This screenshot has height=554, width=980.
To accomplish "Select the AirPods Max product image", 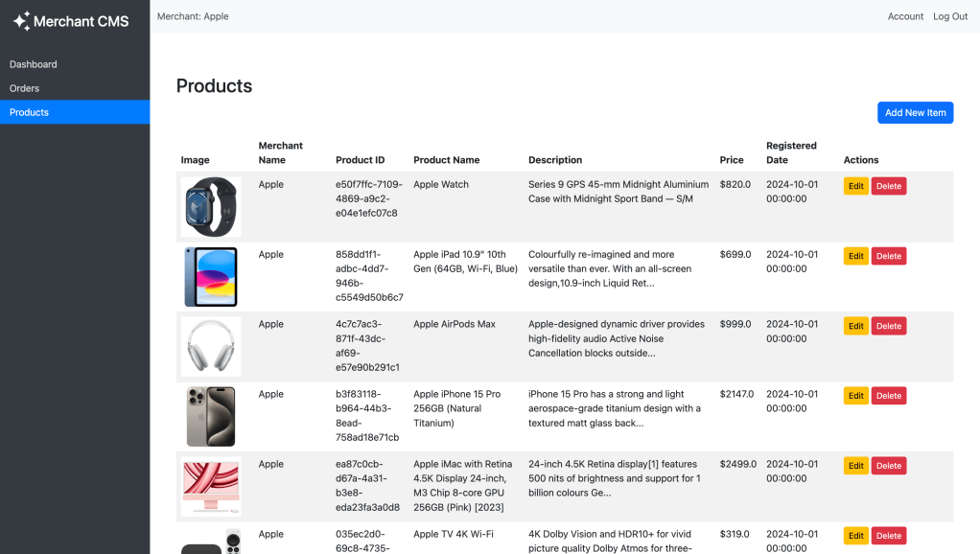I will coord(210,346).
